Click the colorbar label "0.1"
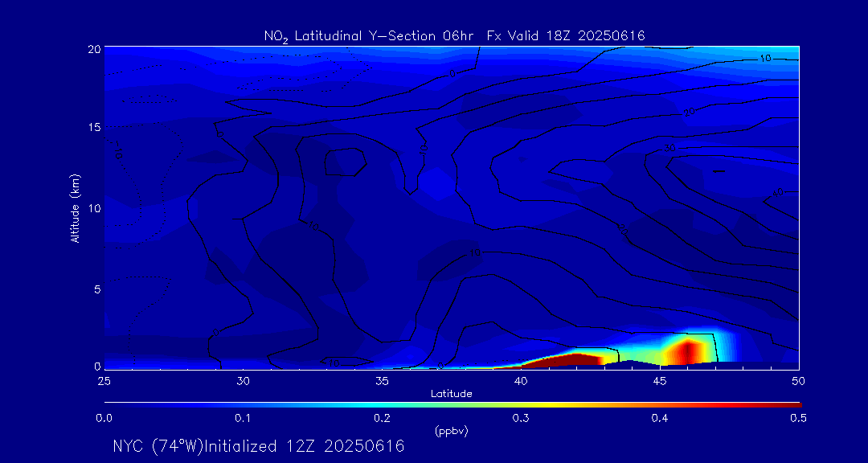868x463 pixels. click(243, 419)
